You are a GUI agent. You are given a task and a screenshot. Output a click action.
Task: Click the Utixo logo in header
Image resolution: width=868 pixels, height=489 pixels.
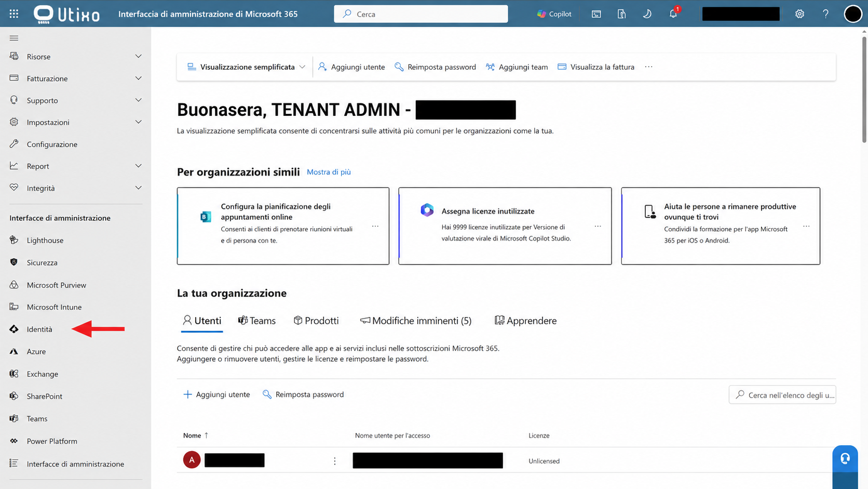pos(66,14)
